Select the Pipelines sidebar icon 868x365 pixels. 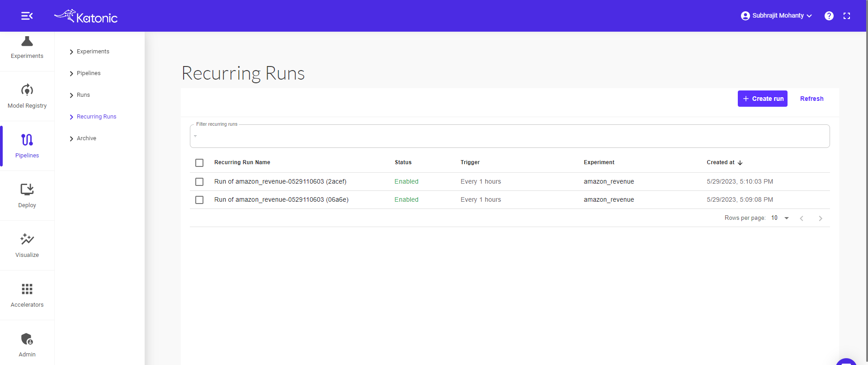point(27,140)
